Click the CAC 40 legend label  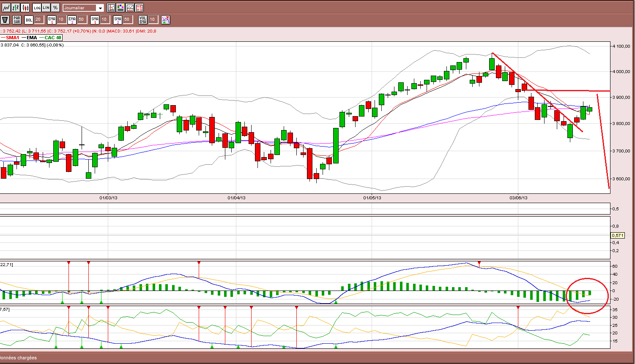[x=53, y=38]
